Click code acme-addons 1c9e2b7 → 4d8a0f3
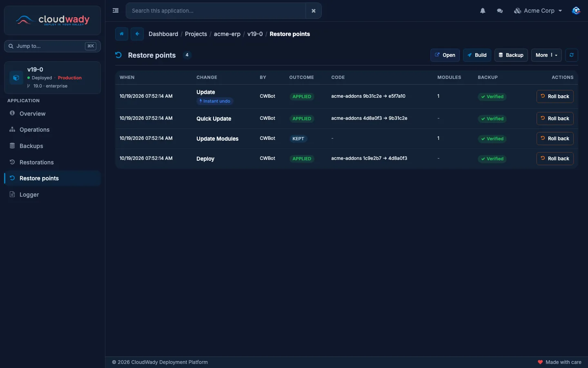588x368 pixels. pyautogui.click(x=369, y=158)
